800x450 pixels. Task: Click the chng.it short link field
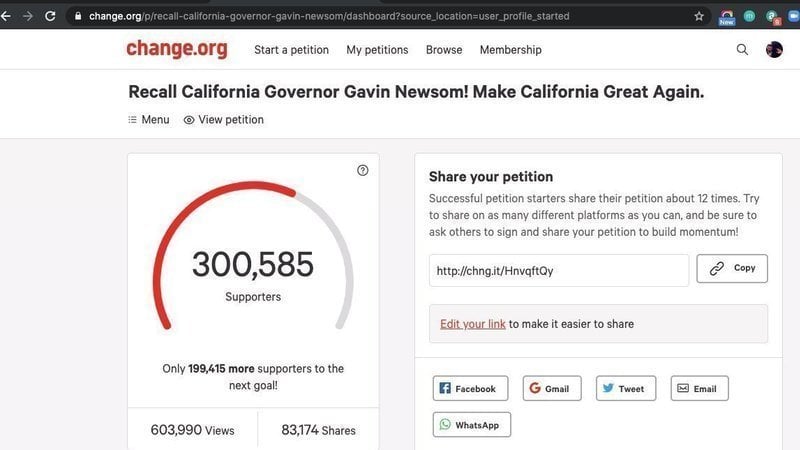coord(558,271)
